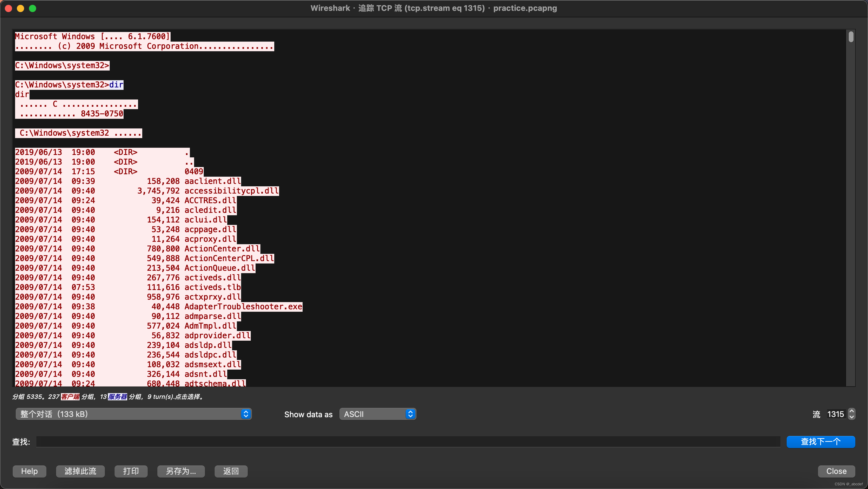Increment stream number with up stepper arrow
The height and width of the screenshot is (489, 868).
pyautogui.click(x=851, y=411)
